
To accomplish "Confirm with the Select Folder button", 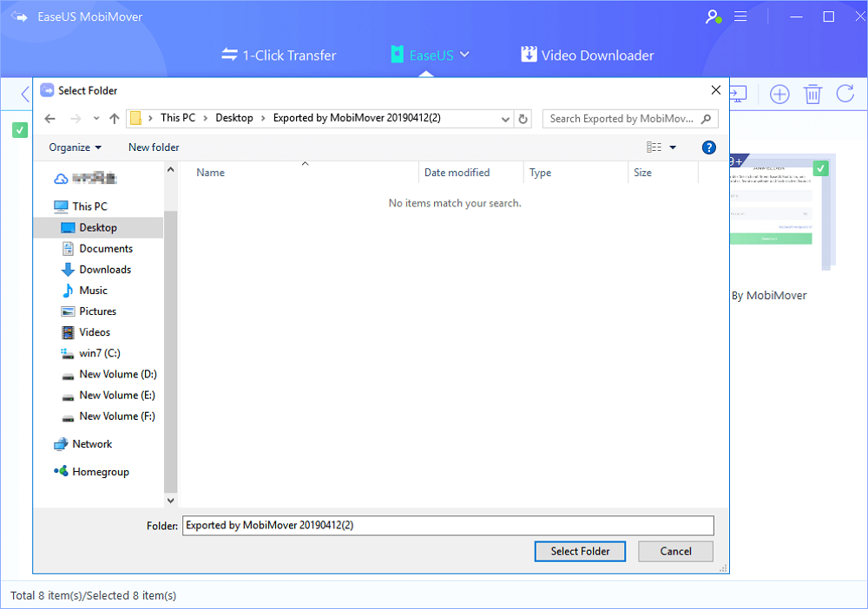I will 580,552.
